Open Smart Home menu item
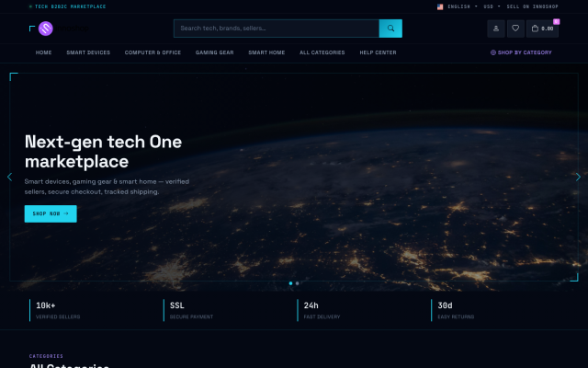 pos(266,52)
